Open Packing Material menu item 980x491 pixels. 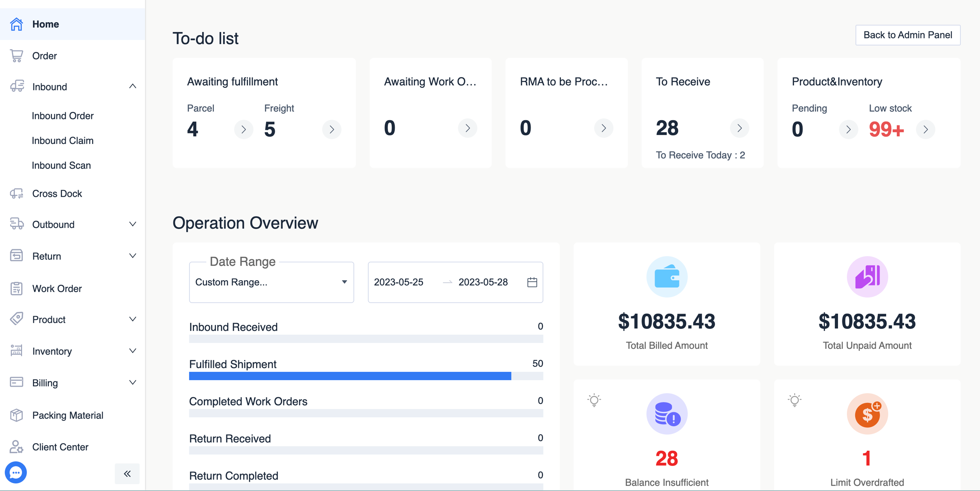[x=73, y=415]
